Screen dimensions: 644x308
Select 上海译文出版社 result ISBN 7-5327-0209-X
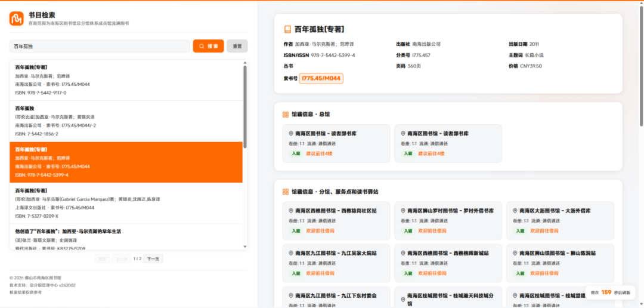[x=126, y=204]
